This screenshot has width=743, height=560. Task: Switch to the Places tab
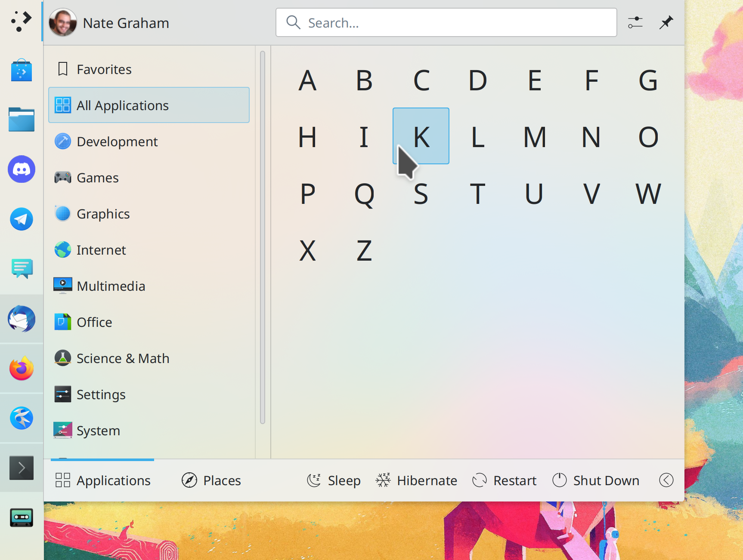click(x=211, y=480)
